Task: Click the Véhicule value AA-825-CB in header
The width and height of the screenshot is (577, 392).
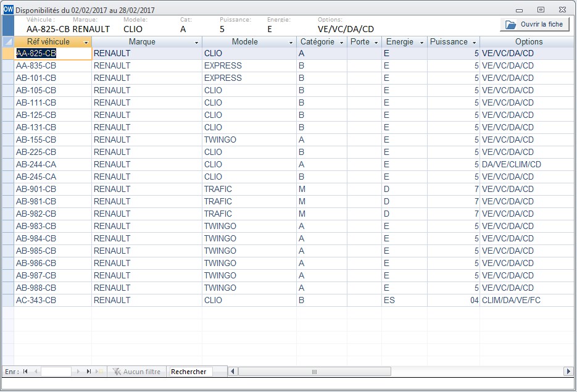Action: pos(48,29)
